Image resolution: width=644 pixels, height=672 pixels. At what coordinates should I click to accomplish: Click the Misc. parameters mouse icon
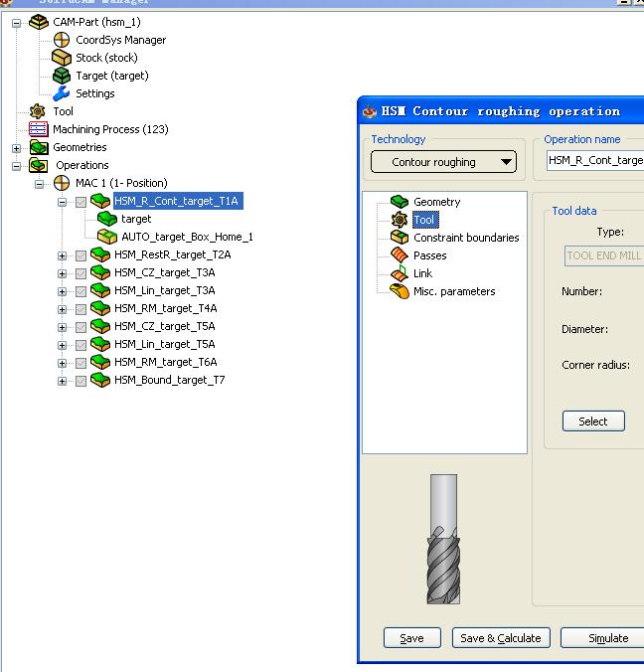pyautogui.click(x=400, y=291)
